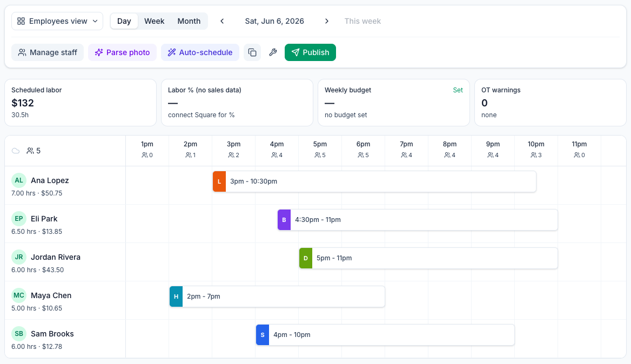Click the blue S role badge
The image size is (631, 364).
[x=263, y=335]
